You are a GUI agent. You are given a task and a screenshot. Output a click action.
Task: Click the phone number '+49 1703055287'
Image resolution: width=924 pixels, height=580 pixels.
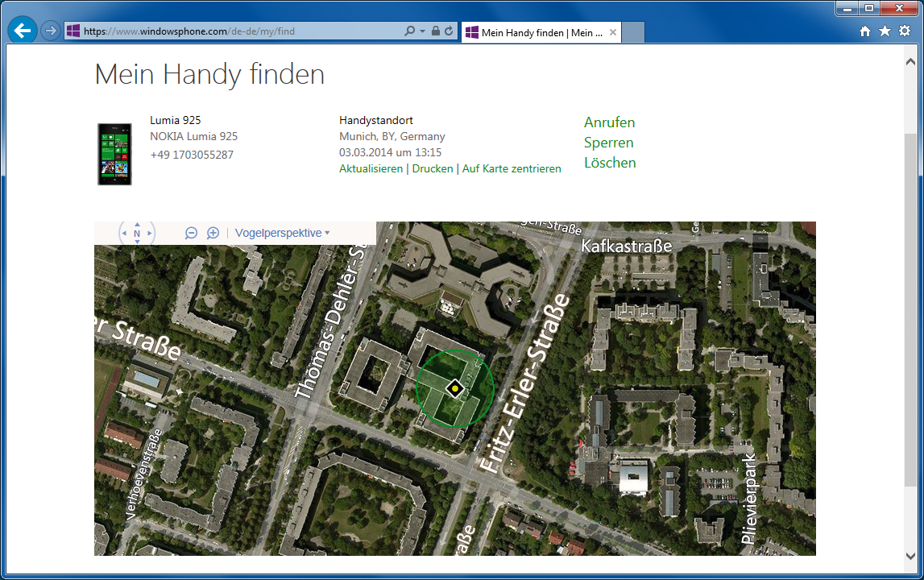coord(192,155)
